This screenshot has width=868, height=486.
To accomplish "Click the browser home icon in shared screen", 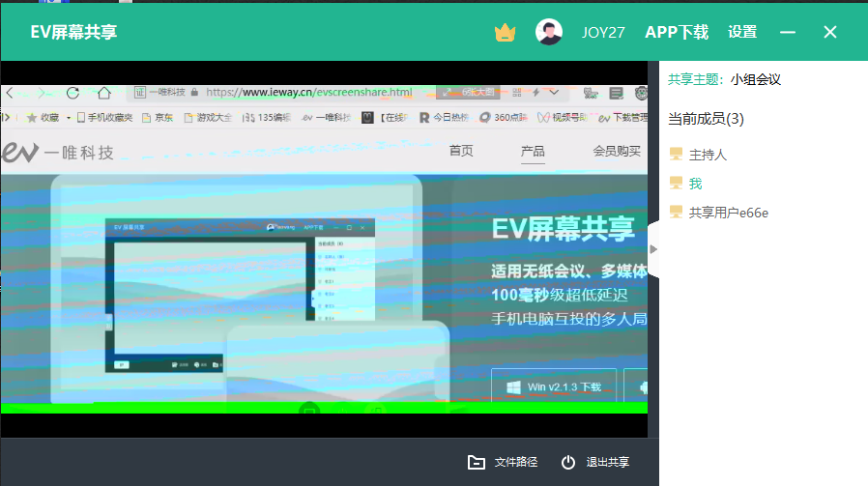I will tap(103, 93).
